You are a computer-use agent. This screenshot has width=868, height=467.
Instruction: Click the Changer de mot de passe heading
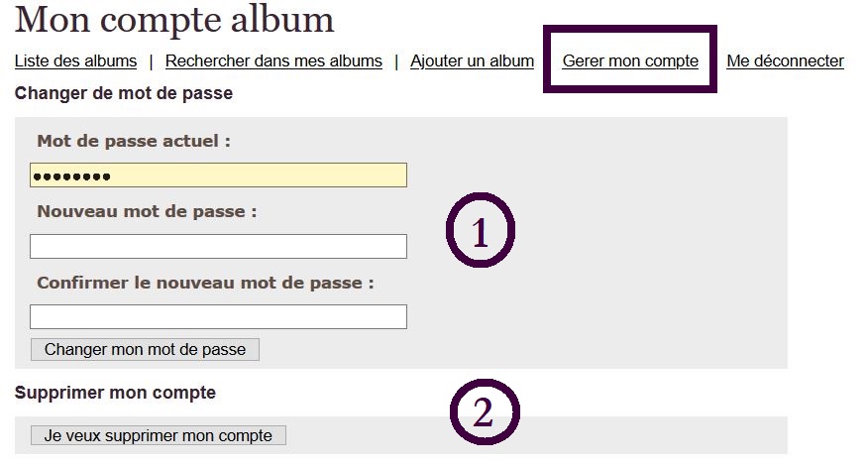(124, 94)
